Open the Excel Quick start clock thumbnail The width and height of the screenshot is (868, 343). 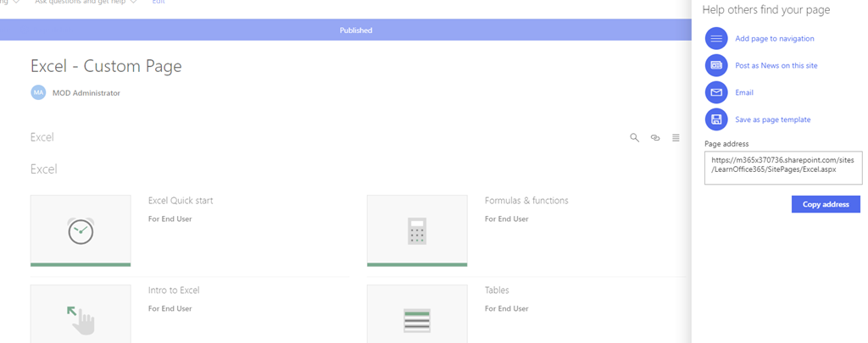81,230
